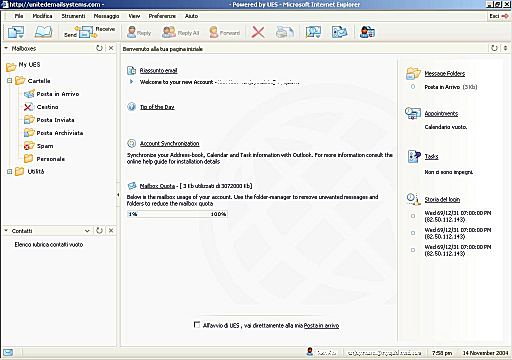Click the Reply toolbar button

coord(139,32)
